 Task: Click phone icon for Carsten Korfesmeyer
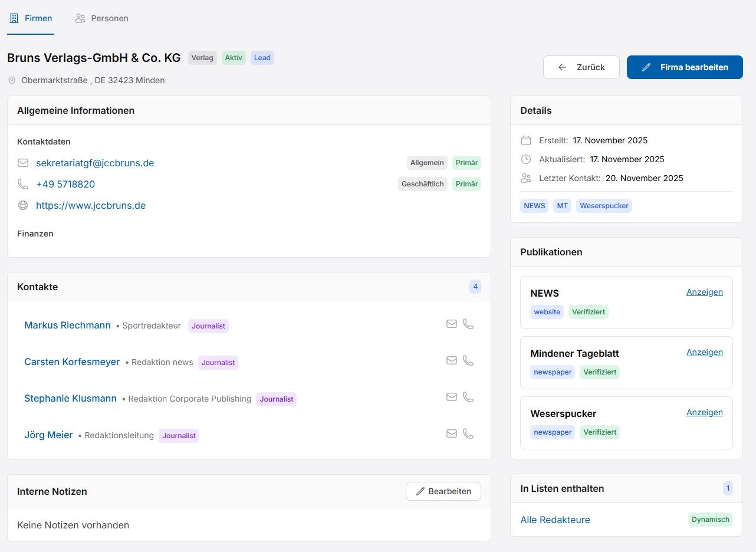click(x=468, y=360)
